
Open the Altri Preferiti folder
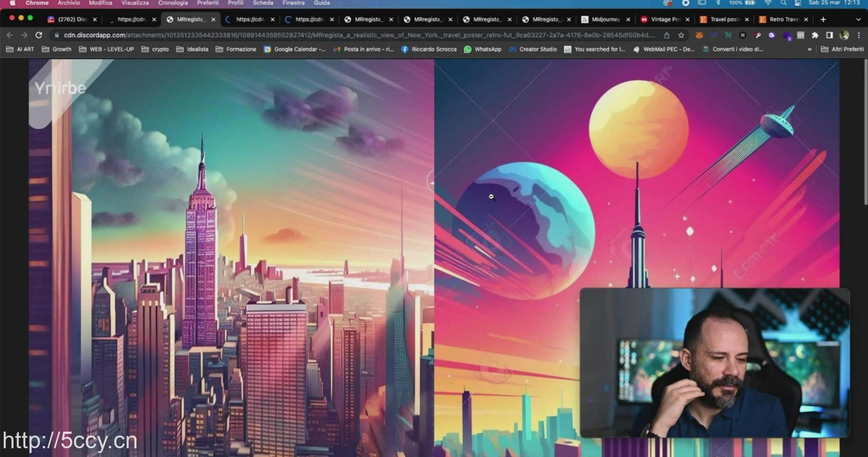pyautogui.click(x=842, y=49)
